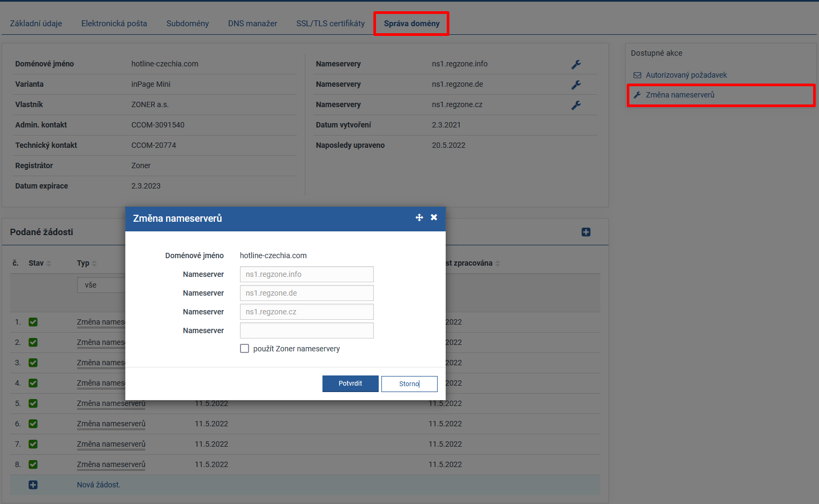This screenshot has height=504, width=819.
Task: Click the green check icon in row 8
Action: point(33,464)
